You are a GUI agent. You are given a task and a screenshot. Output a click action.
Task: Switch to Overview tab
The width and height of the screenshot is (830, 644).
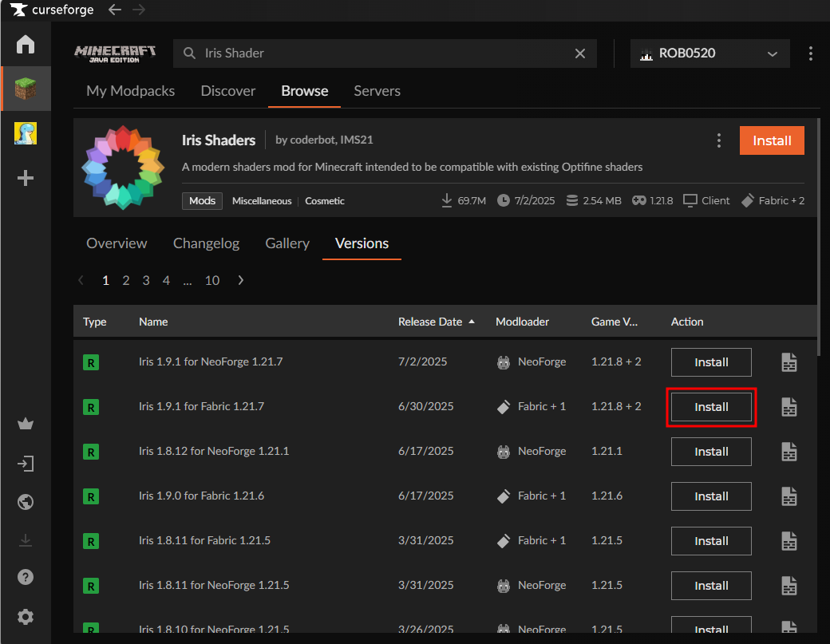[117, 243]
